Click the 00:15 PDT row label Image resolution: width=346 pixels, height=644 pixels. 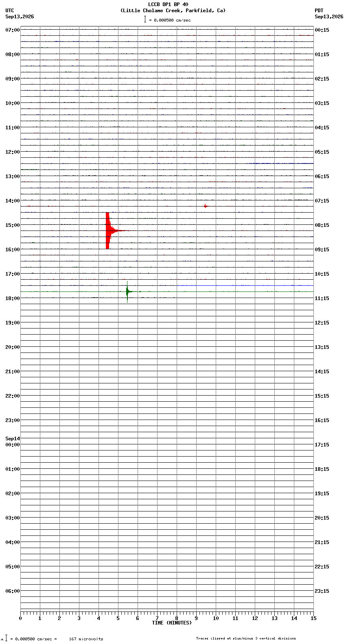pos(322,30)
